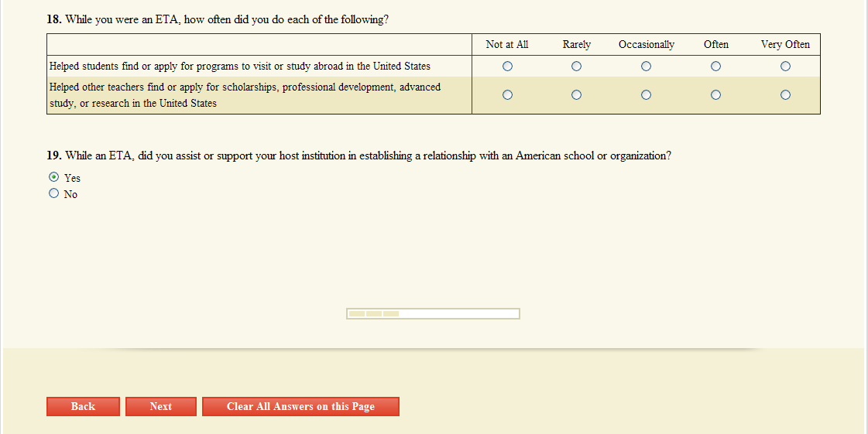This screenshot has width=868, height=434.
Task: Choose Yes for question 19
Action: click(53, 177)
